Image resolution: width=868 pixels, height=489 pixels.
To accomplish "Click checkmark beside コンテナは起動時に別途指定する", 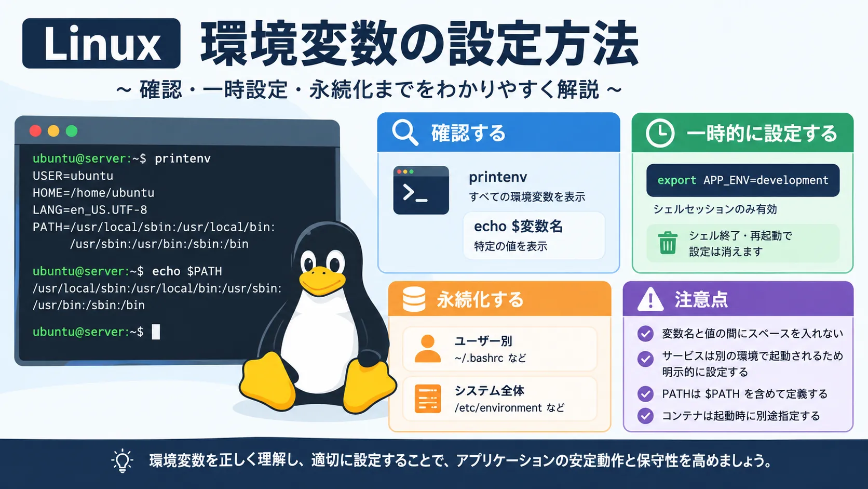I will pyautogui.click(x=645, y=416).
